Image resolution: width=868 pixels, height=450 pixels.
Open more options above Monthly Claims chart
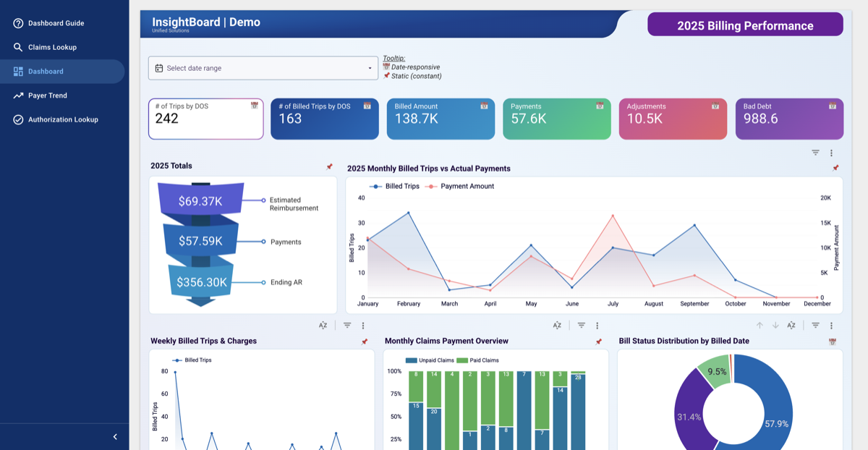click(597, 326)
